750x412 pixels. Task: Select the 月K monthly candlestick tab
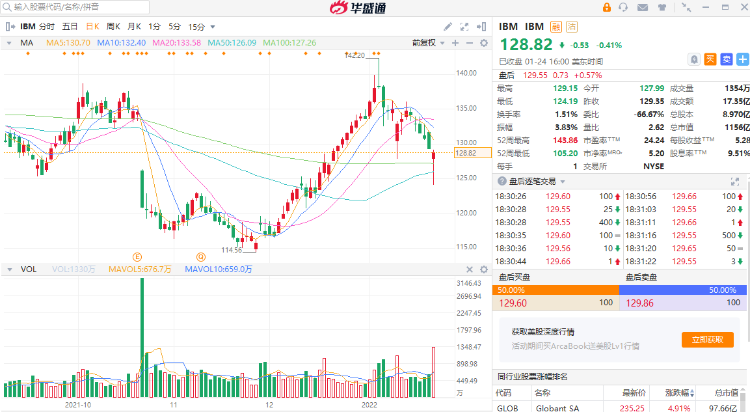[x=134, y=26]
